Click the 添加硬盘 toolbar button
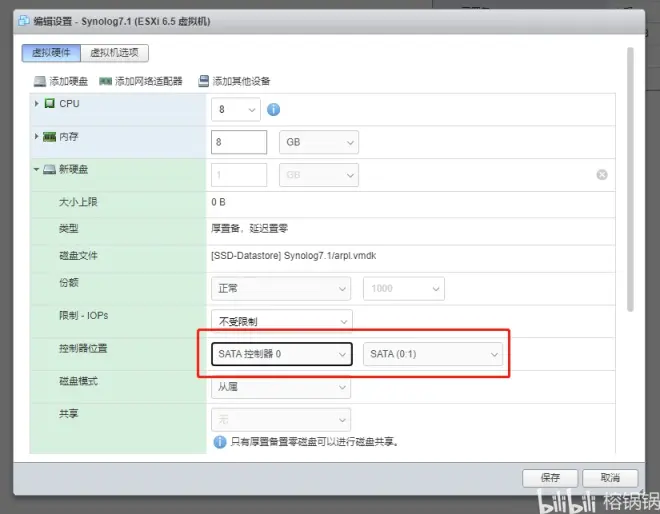Image resolution: width=660 pixels, height=514 pixels. [61, 81]
